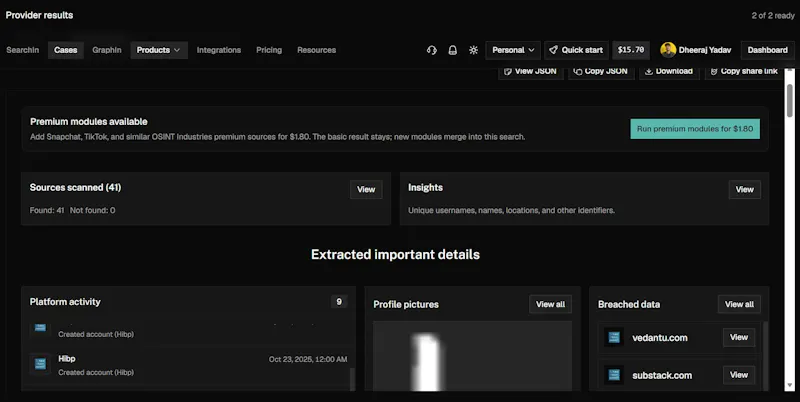Open the Integrations menu item
The width and height of the screenshot is (800, 402).
point(219,50)
